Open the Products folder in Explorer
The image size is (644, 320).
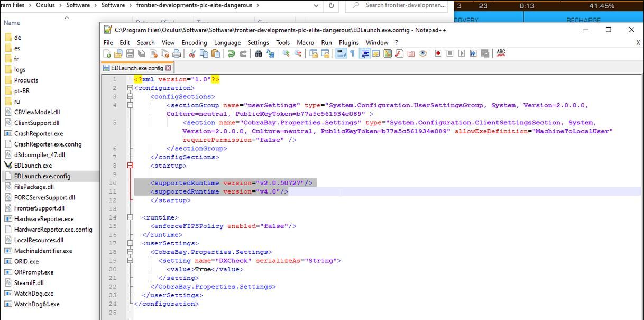pyautogui.click(x=26, y=80)
